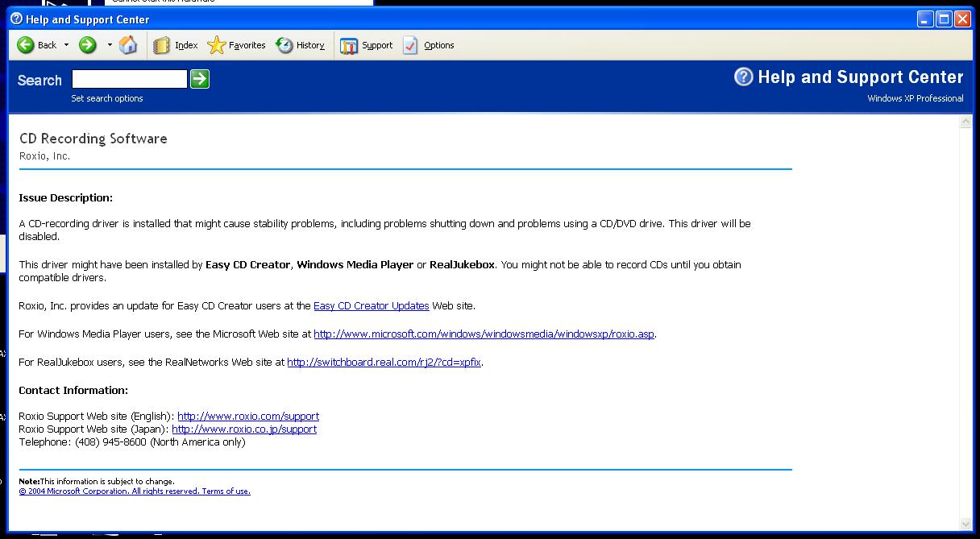This screenshot has width=980, height=539.
Task: Click the Search label in header
Action: (x=39, y=81)
